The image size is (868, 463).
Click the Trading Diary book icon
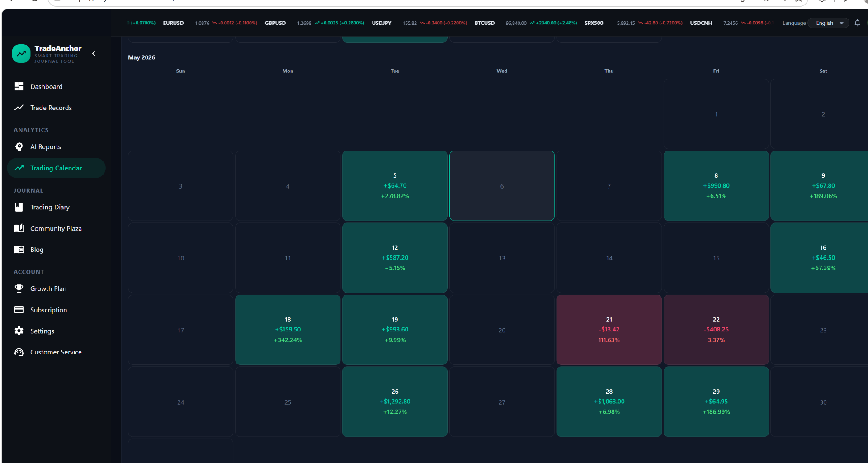pyautogui.click(x=19, y=207)
